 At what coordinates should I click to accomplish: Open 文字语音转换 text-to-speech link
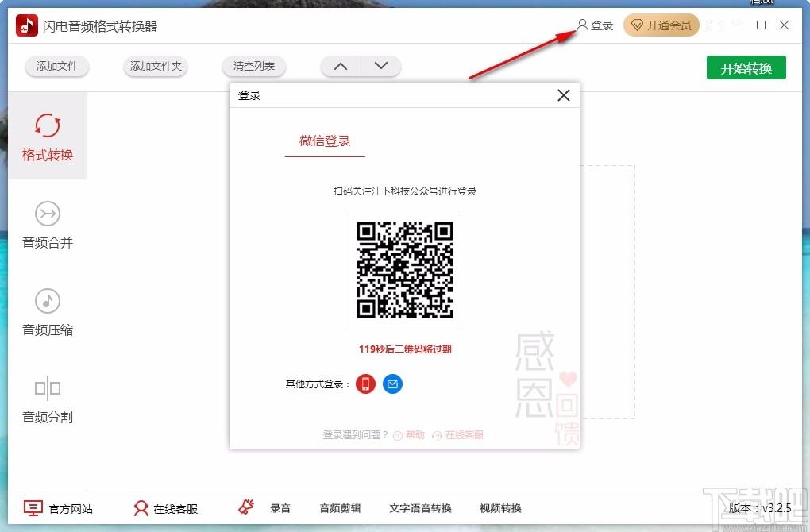[421, 508]
